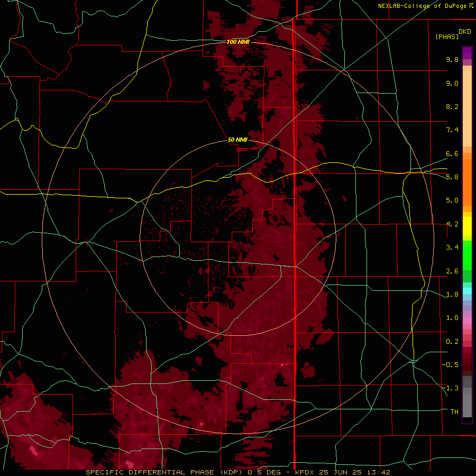Image resolution: width=476 pixels, height=476 pixels.
Task: Click the 50 NMI range ring label
Action: [237, 140]
